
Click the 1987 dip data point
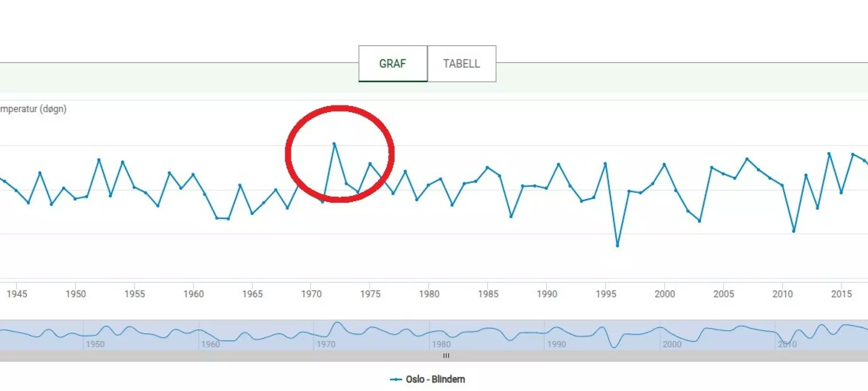coord(511,216)
